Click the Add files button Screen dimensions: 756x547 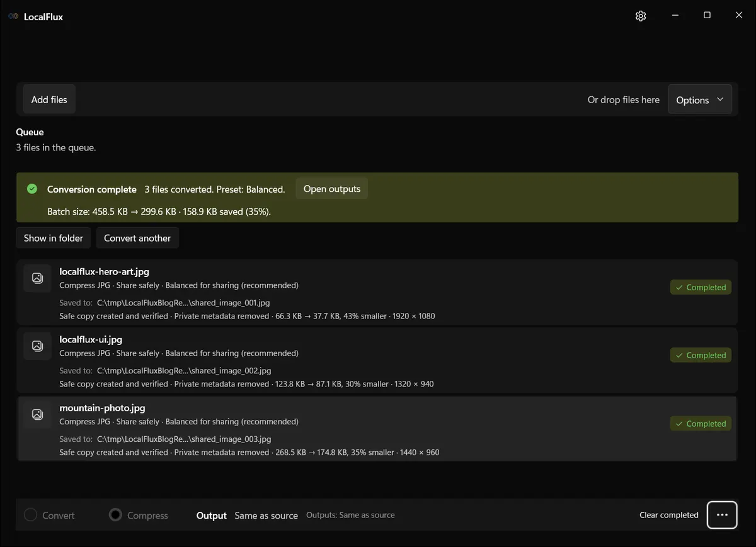49,99
